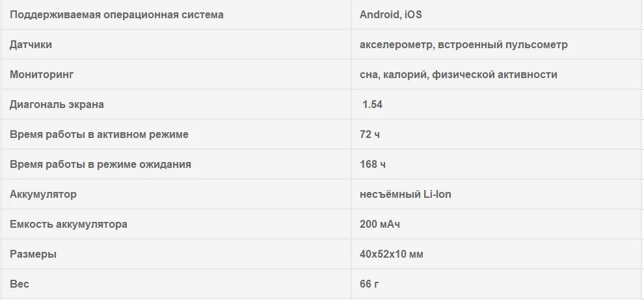Select the "200 мАч" capacity value
Image resolution: width=644 pixels, height=300 pixels.
click(x=380, y=225)
